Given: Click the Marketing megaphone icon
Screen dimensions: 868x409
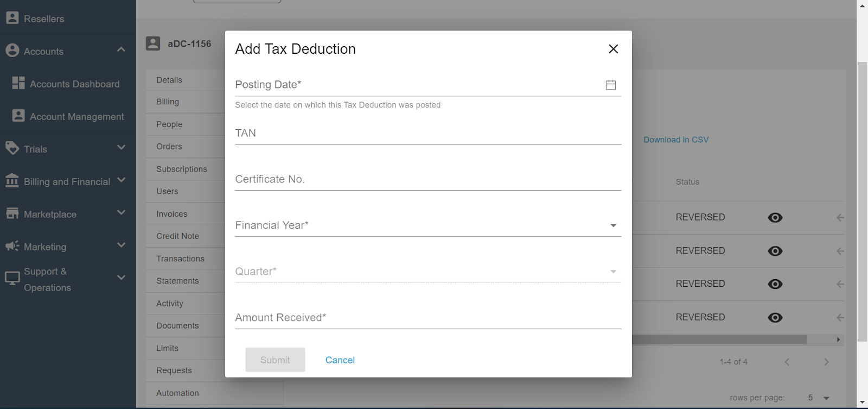Looking at the screenshot, I should (12, 246).
